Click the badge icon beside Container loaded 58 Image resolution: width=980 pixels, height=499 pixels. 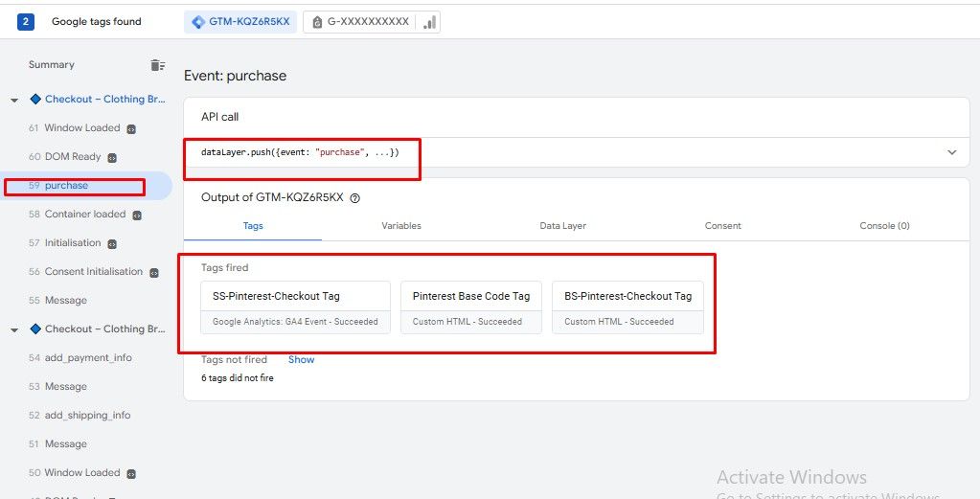coord(136,215)
